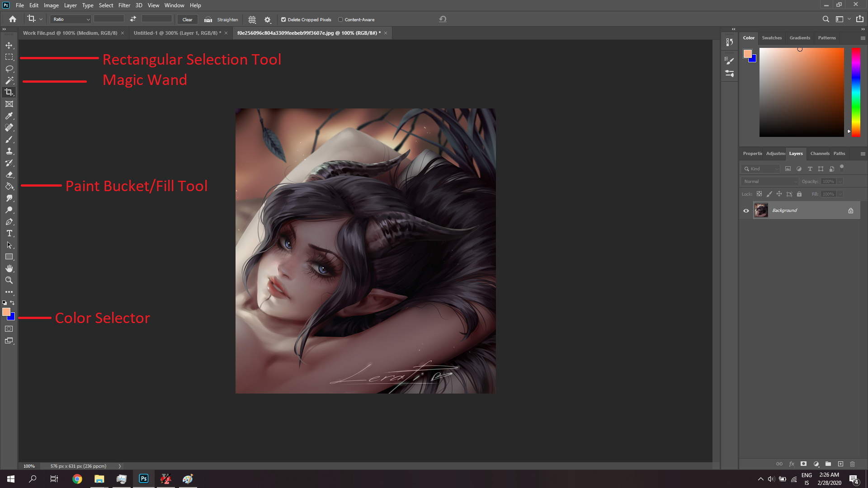The width and height of the screenshot is (868, 488).
Task: Open the Filter menu
Action: (124, 5)
